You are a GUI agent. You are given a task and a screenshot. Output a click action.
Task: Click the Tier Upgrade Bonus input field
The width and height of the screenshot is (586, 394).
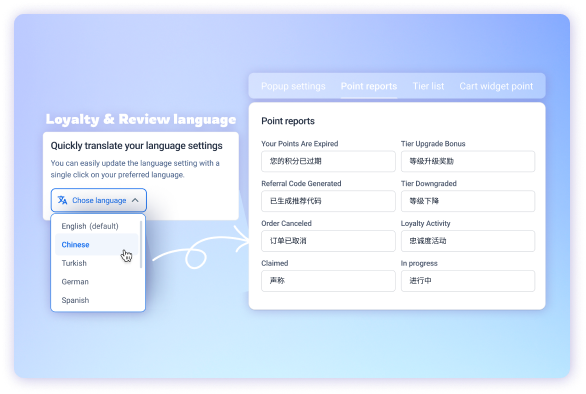[x=468, y=161]
